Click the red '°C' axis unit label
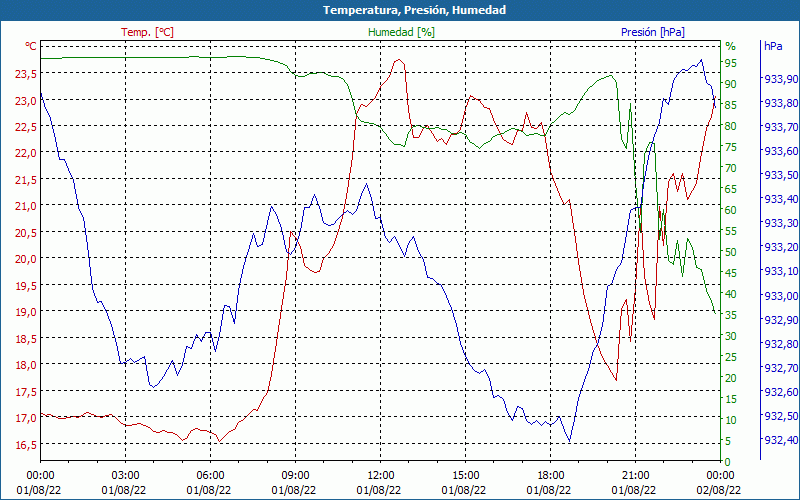 31,46
